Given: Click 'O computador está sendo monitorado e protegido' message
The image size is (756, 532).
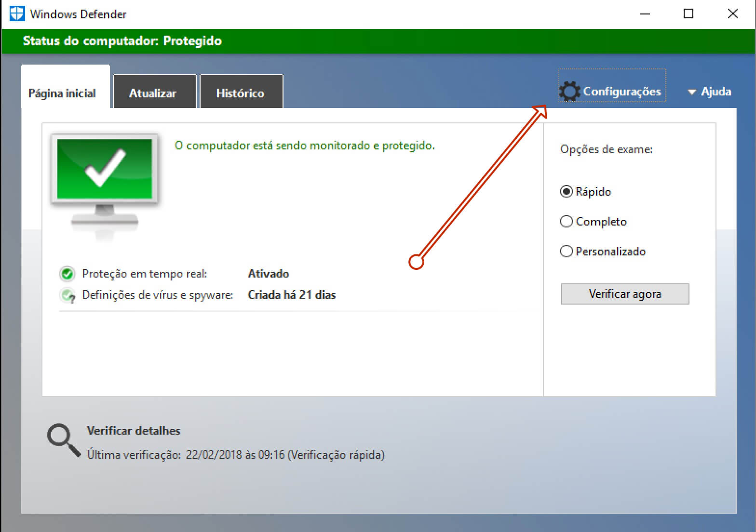Looking at the screenshot, I should tap(305, 146).
